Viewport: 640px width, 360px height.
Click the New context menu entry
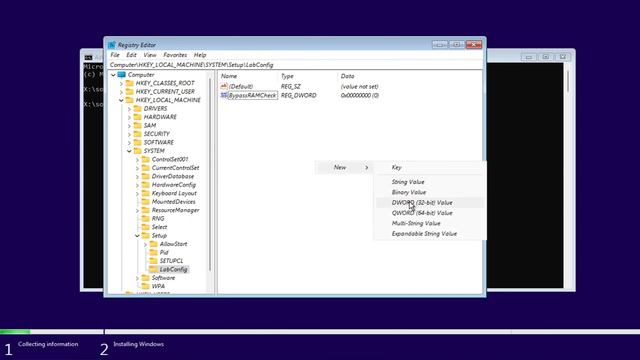pyautogui.click(x=344, y=167)
